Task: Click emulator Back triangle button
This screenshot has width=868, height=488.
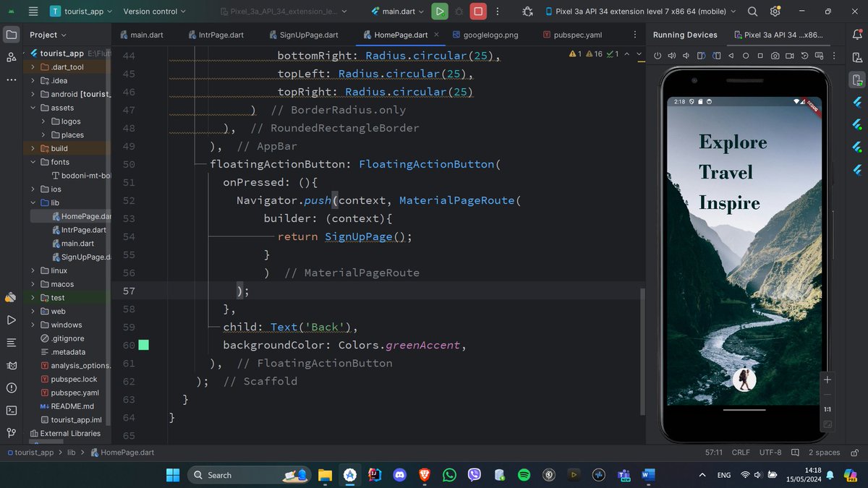Action: (731, 56)
